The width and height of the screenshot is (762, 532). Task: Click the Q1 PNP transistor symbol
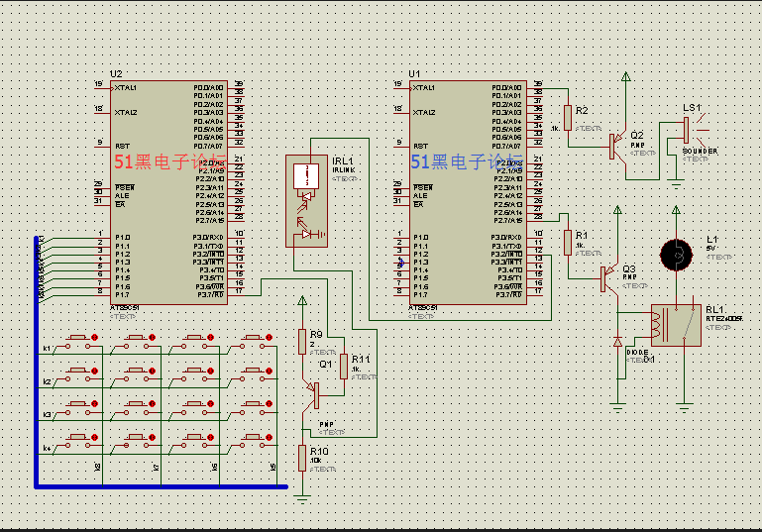pos(311,394)
